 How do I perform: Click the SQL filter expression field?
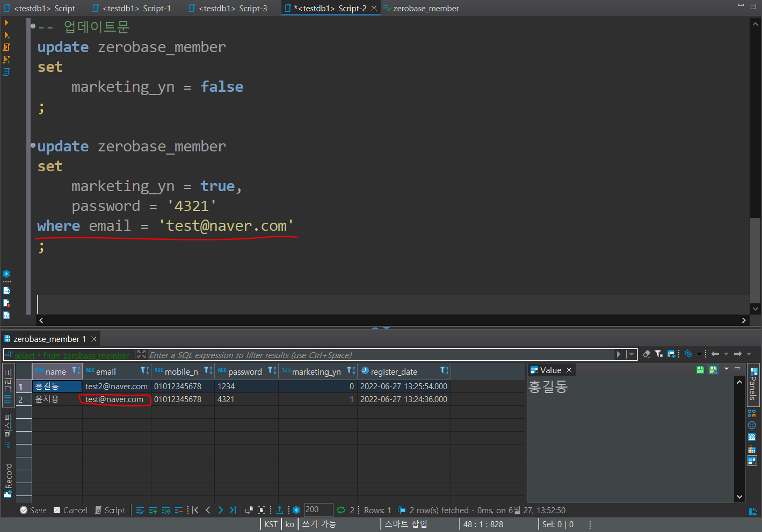coord(381,355)
